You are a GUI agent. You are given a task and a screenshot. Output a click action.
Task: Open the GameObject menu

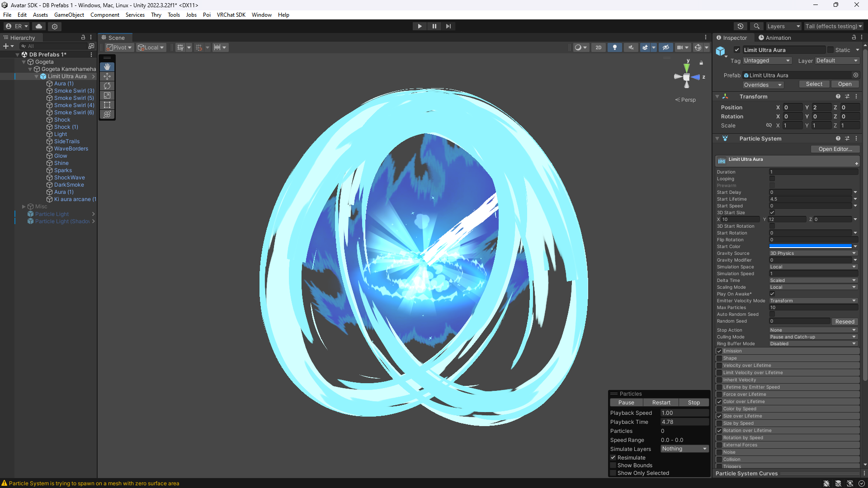coord(69,15)
